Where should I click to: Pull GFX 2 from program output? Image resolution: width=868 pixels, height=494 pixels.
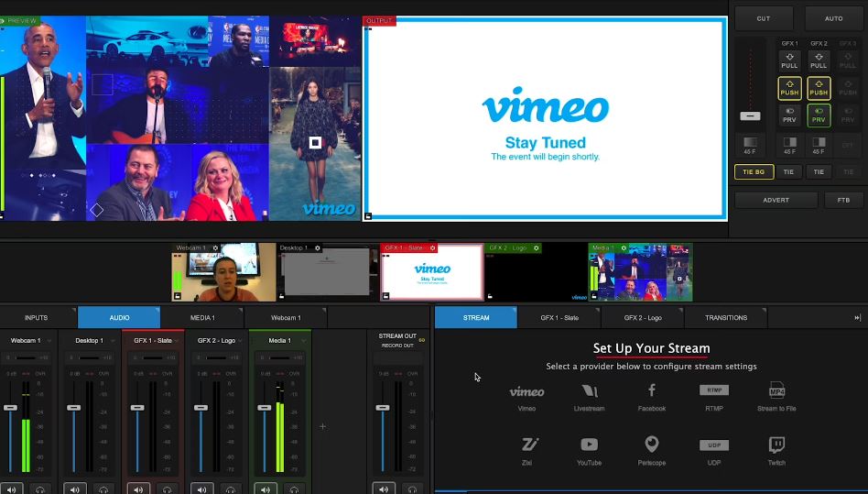(819, 60)
